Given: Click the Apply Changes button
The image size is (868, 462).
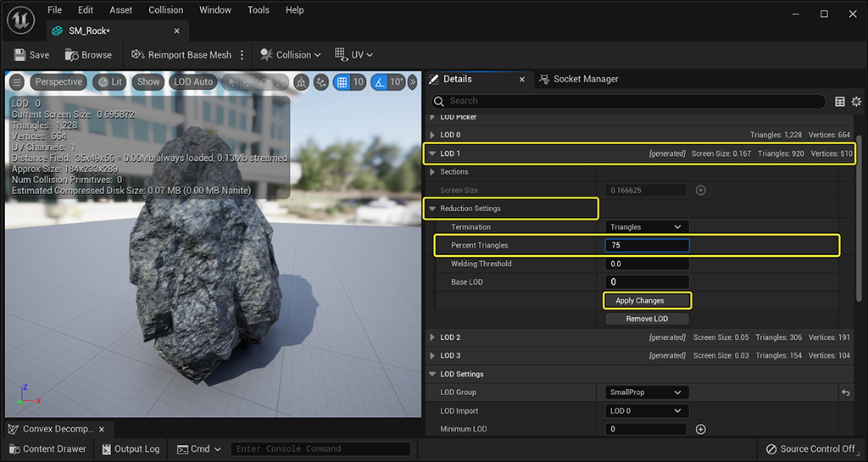Looking at the screenshot, I should 647,300.
